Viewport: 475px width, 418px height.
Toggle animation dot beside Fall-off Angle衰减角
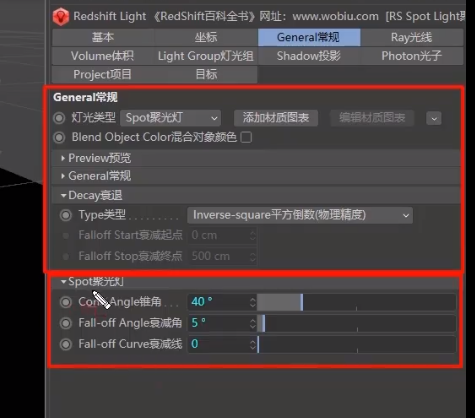tap(66, 323)
